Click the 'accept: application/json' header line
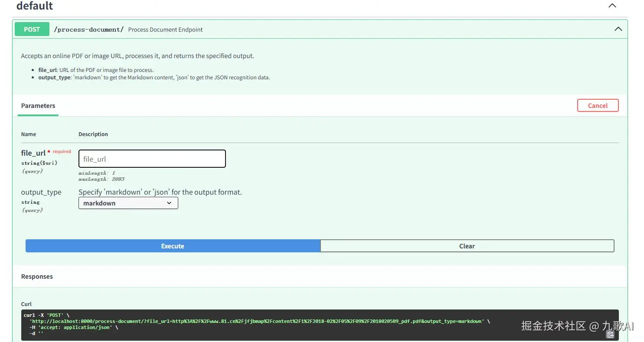 point(74,327)
